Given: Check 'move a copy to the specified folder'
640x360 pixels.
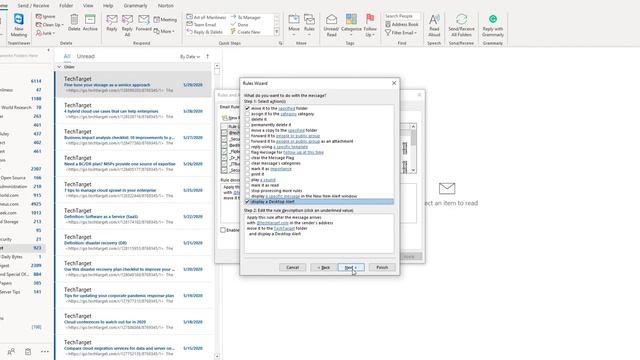Looking at the screenshot, I should [247, 130].
